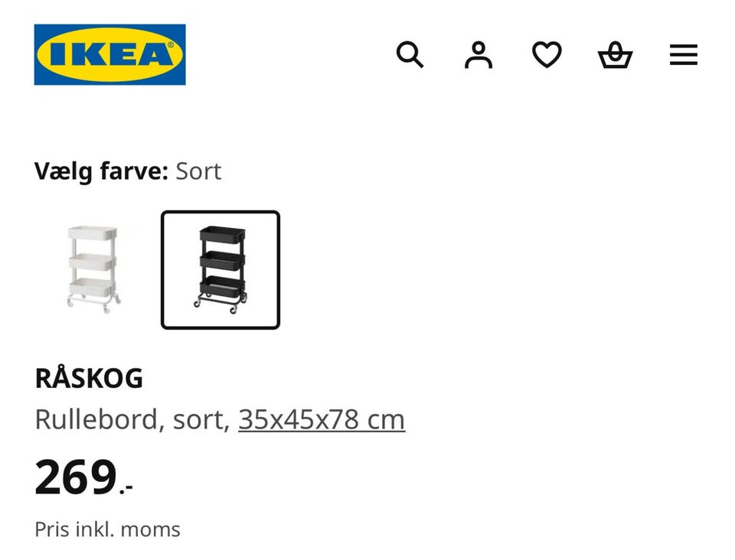Open the user account profile icon
The height and width of the screenshot is (560, 735).
[x=479, y=55]
